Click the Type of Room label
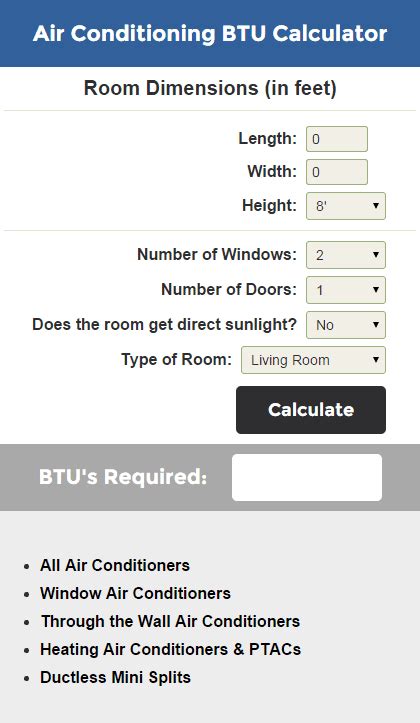 177,360
